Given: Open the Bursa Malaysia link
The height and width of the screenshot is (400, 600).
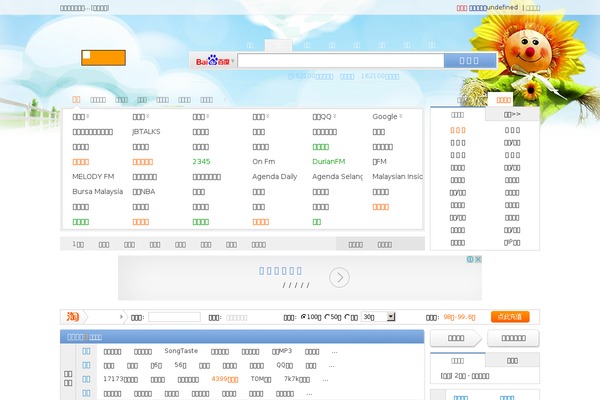Looking at the screenshot, I should (x=98, y=191).
